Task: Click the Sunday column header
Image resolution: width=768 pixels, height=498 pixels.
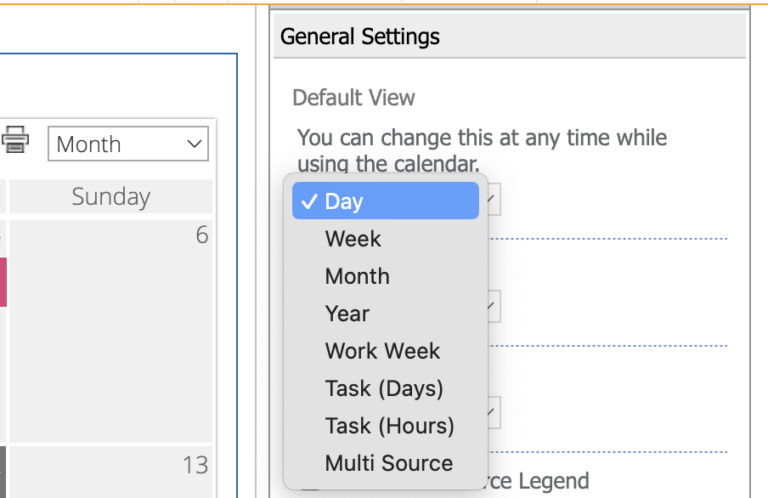Action: (110, 197)
